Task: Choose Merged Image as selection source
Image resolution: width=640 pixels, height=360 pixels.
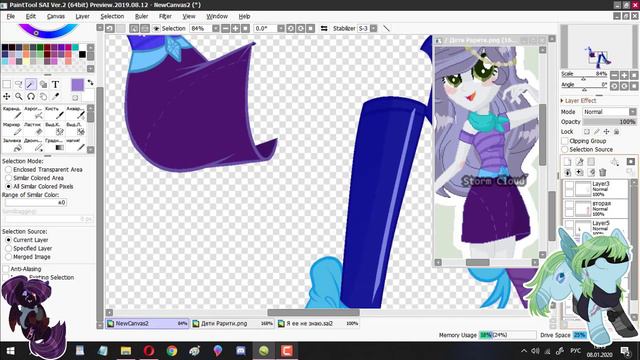Action: [28, 257]
